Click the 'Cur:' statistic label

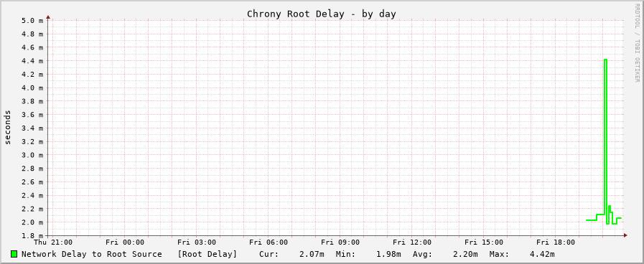click(x=269, y=254)
